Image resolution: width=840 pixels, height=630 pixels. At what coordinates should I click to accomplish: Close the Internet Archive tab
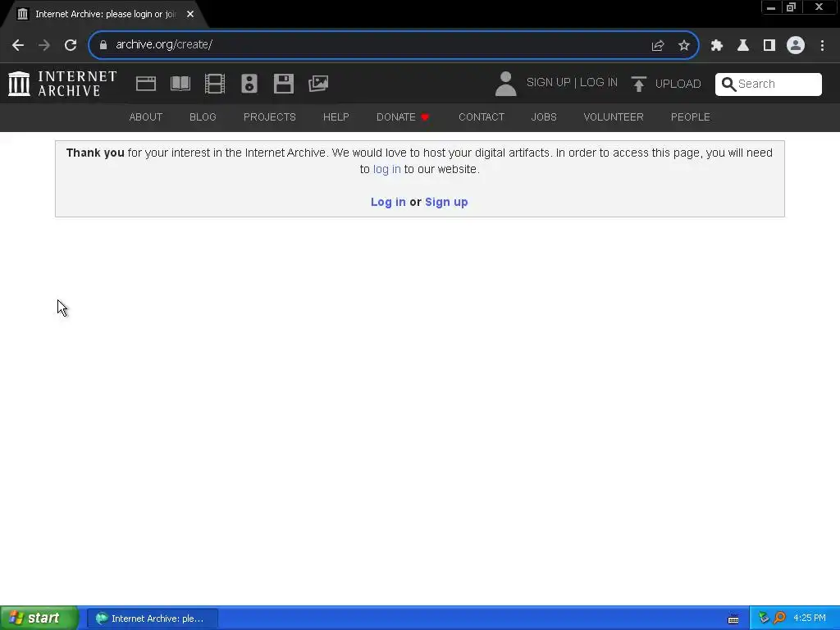pos(190,14)
